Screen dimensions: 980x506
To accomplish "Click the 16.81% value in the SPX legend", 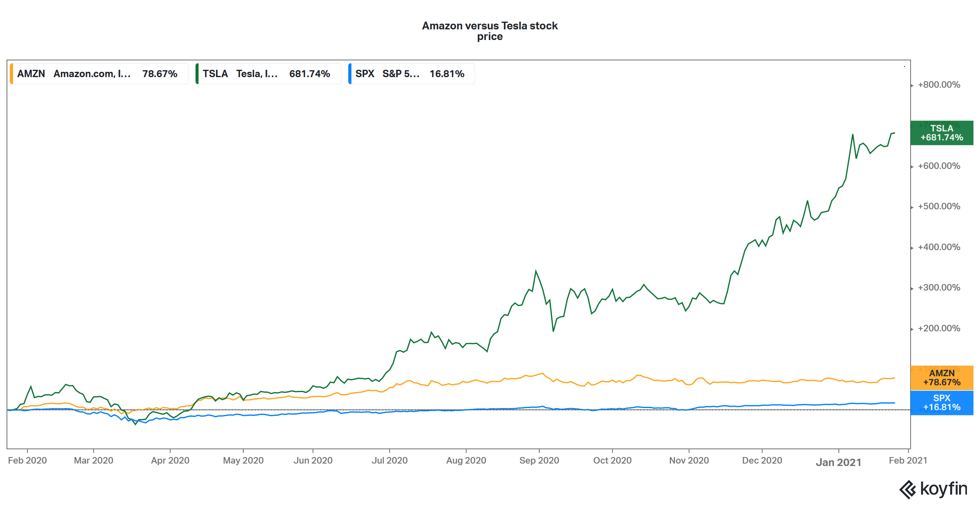I will [x=447, y=74].
